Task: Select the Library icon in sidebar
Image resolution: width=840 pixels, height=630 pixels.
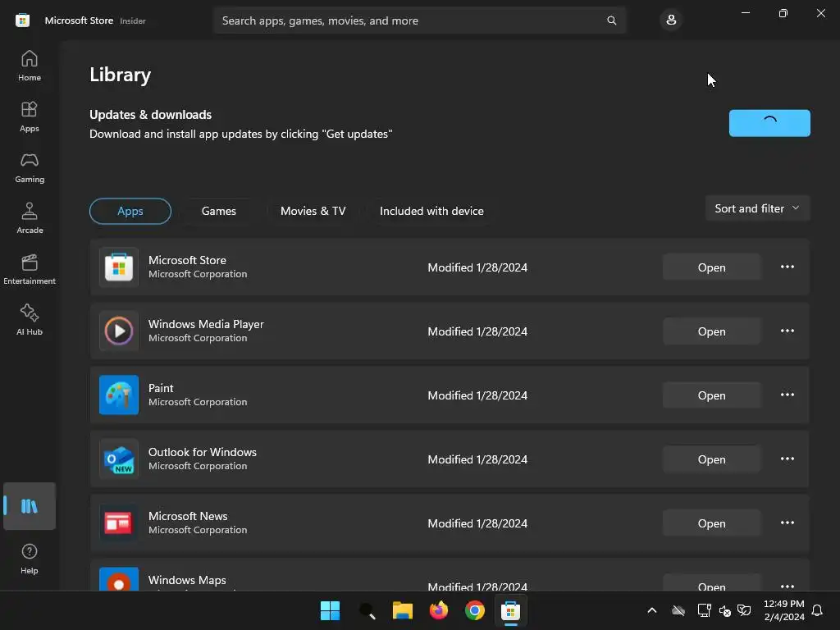Action: [30, 506]
